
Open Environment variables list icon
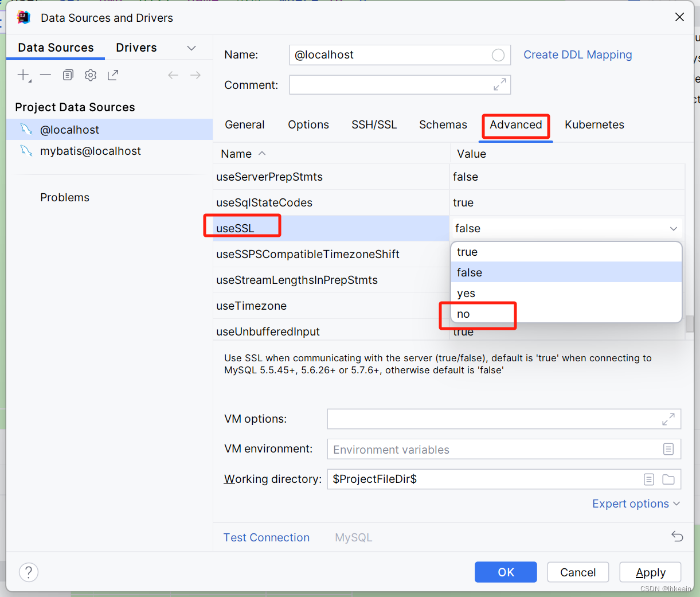point(668,449)
